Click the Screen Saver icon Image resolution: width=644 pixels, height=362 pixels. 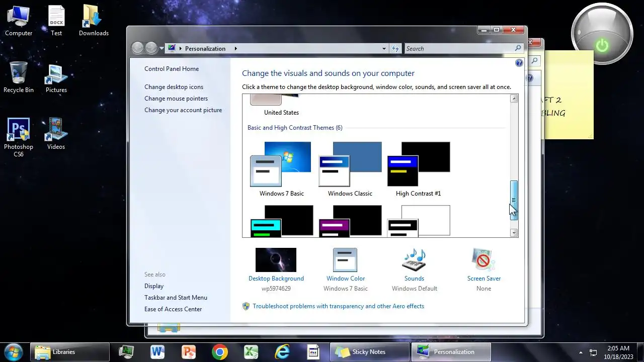click(x=484, y=260)
